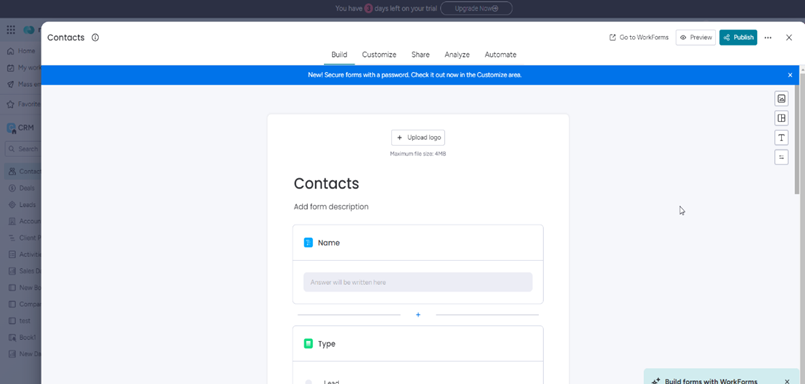Dismiss the blue password announcement banner

790,75
